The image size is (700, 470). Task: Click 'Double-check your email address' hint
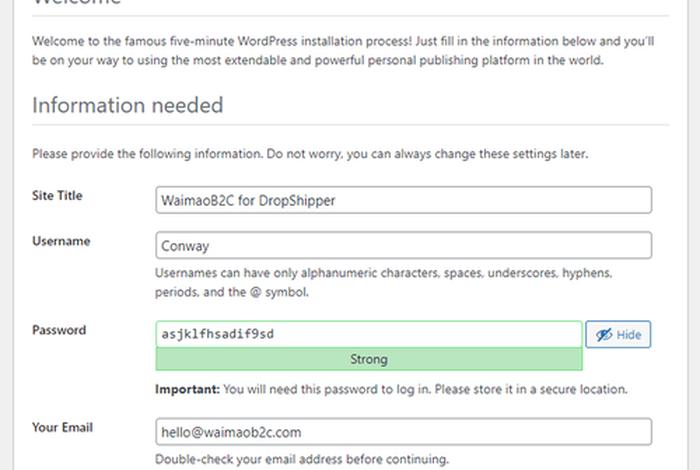[302, 459]
